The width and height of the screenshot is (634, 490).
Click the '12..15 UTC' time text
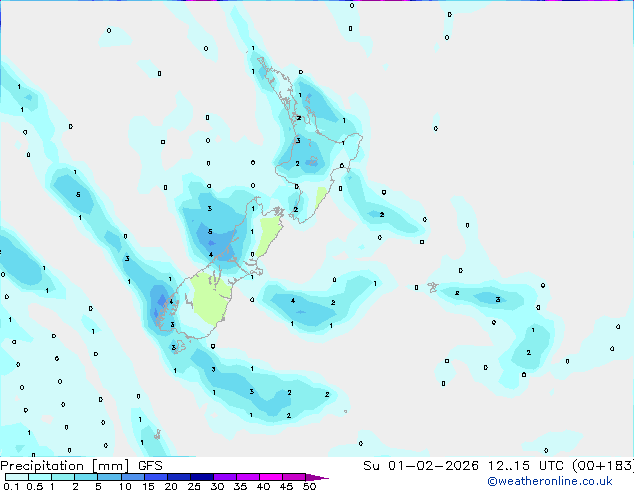pyautogui.click(x=526, y=466)
